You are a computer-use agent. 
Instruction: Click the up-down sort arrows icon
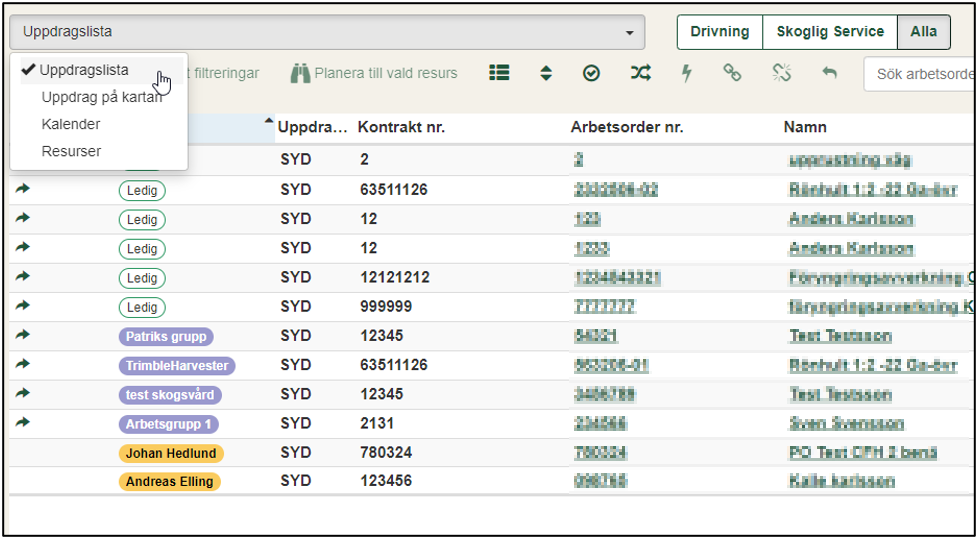click(x=546, y=73)
